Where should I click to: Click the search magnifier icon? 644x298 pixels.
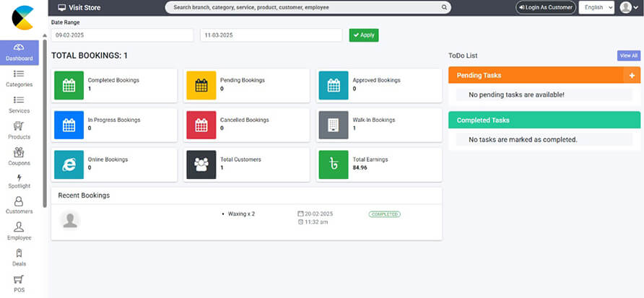point(444,8)
